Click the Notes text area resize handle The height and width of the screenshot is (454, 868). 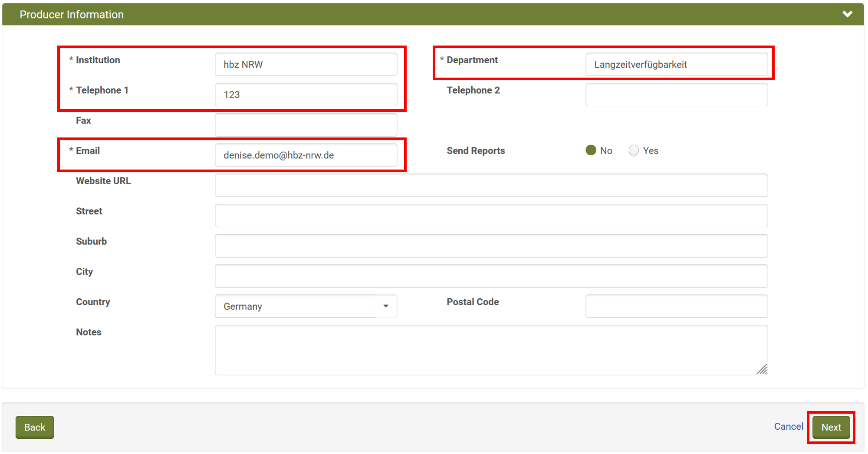pos(762,369)
